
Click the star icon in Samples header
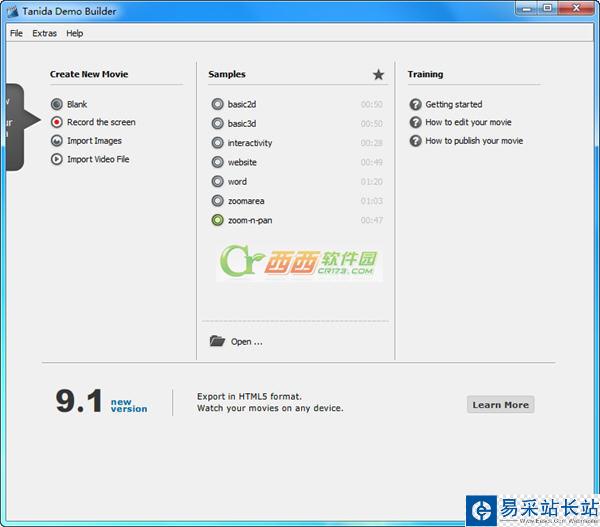(378, 74)
